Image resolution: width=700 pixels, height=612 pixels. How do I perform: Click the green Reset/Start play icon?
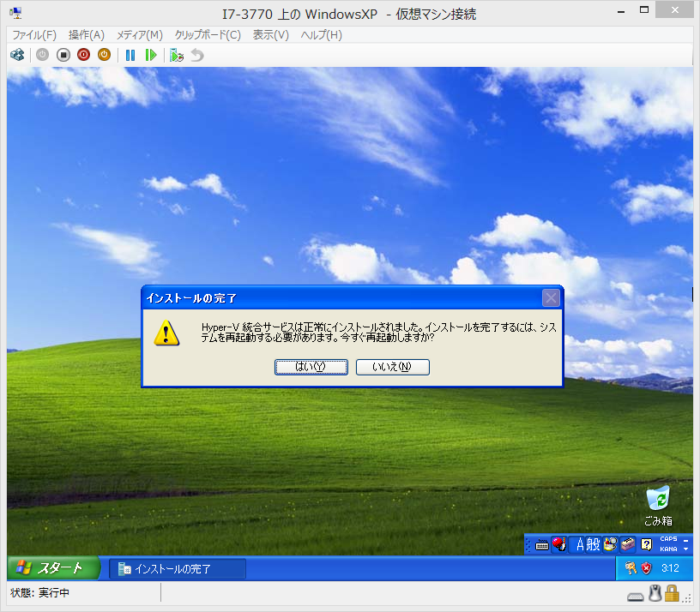tap(151, 55)
